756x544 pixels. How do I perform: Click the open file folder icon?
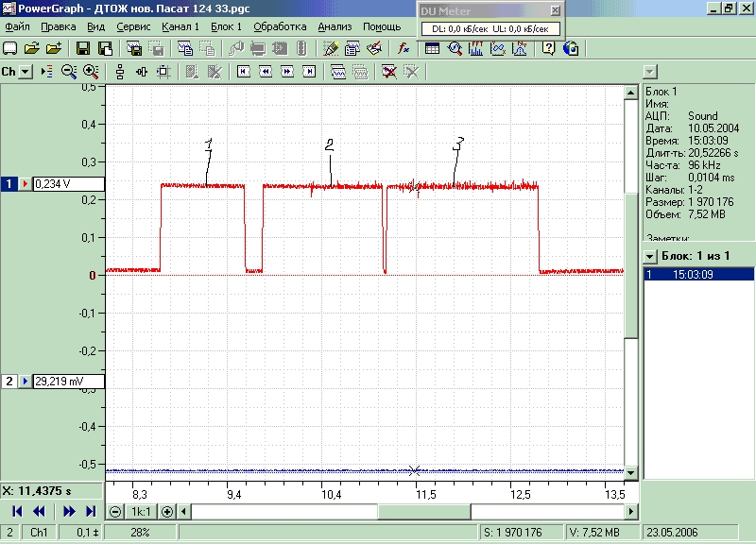coord(32,48)
